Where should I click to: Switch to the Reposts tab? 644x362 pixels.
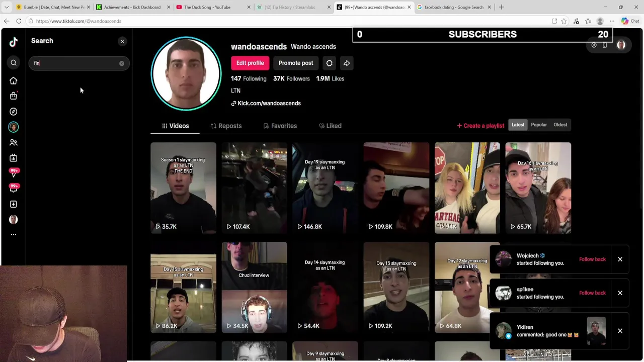click(x=226, y=126)
